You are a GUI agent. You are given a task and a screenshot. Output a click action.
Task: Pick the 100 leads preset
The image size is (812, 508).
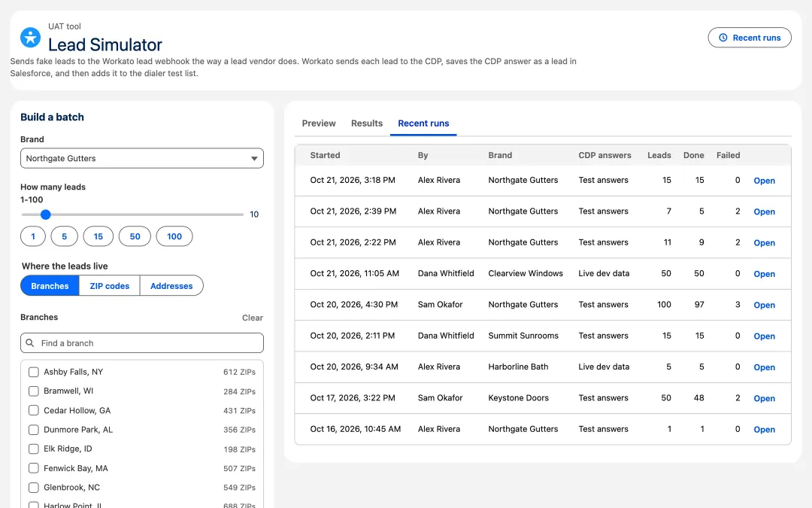point(174,236)
